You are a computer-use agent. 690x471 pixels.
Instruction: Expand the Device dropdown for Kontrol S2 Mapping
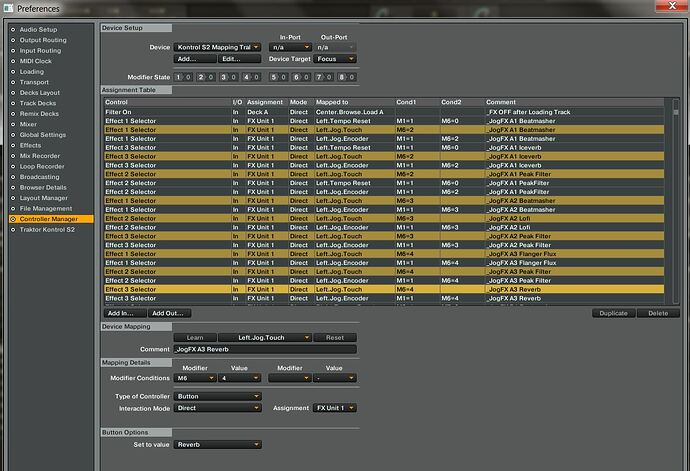pyautogui.click(x=219, y=47)
